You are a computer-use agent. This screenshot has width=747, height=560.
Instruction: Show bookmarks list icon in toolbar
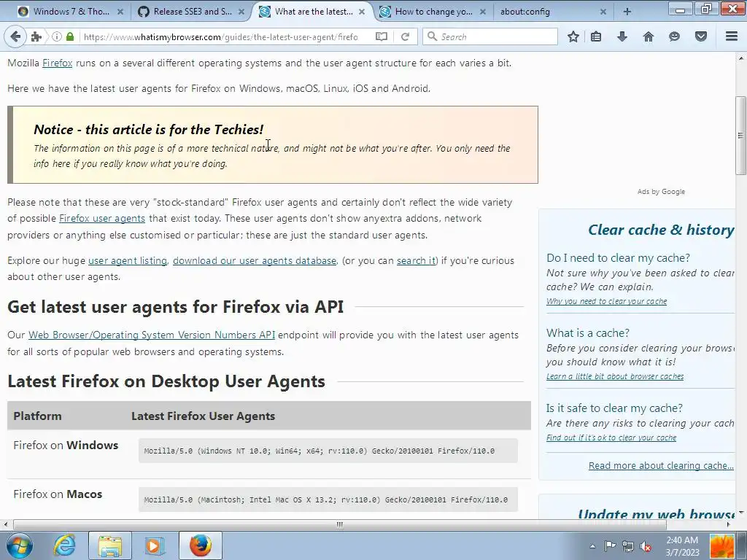point(596,36)
